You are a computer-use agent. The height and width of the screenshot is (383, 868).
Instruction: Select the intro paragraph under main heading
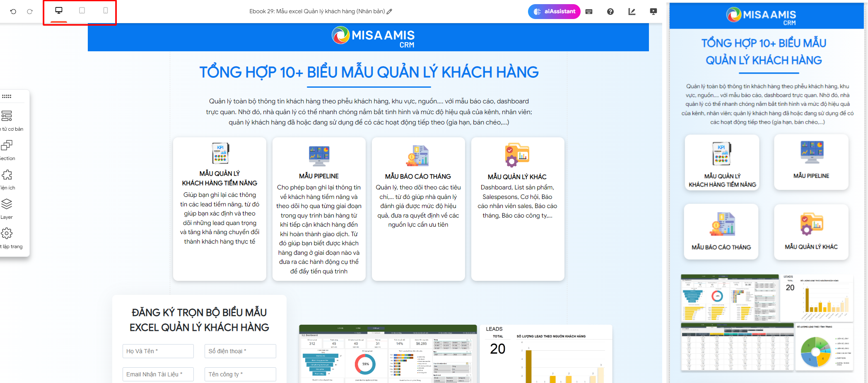click(369, 112)
